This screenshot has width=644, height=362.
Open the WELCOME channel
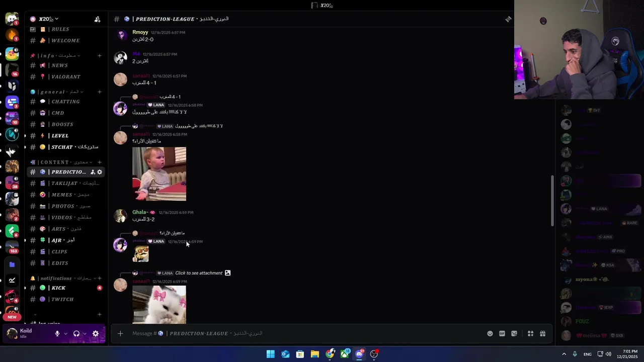click(x=65, y=41)
